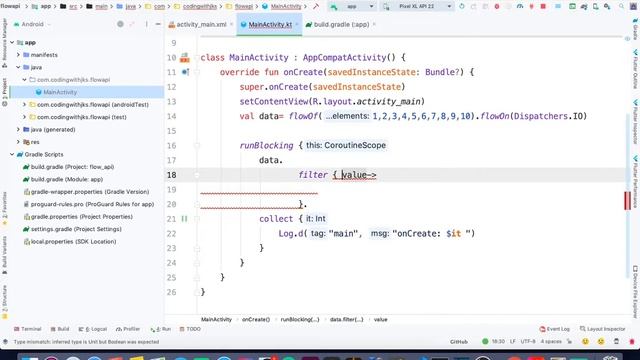Expand the manifests folder

[18, 55]
